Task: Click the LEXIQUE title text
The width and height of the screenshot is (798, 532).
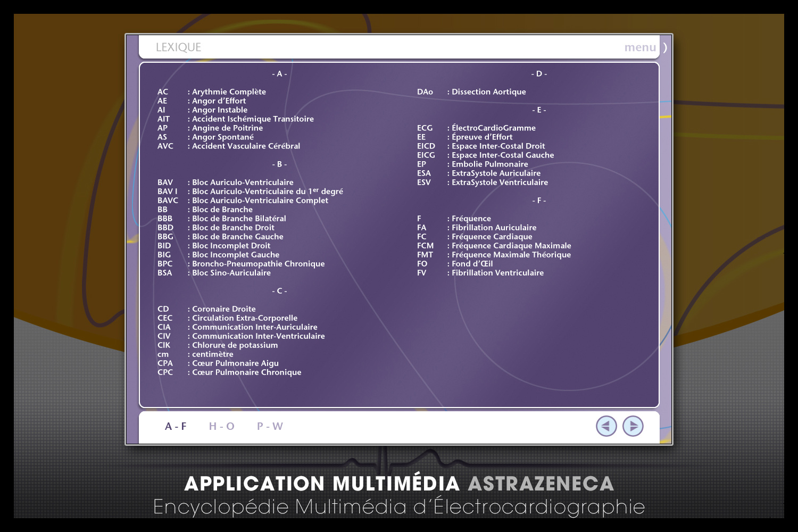Action: (178, 47)
